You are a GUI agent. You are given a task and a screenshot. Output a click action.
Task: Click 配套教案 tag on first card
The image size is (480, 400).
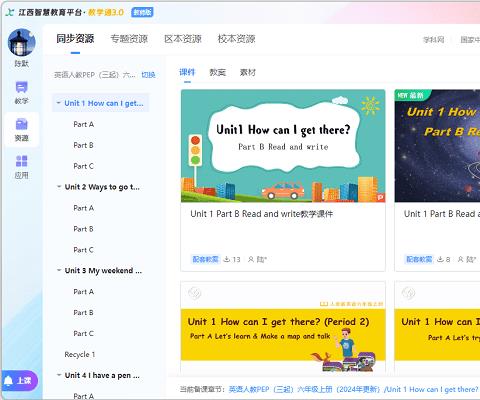[x=205, y=259]
